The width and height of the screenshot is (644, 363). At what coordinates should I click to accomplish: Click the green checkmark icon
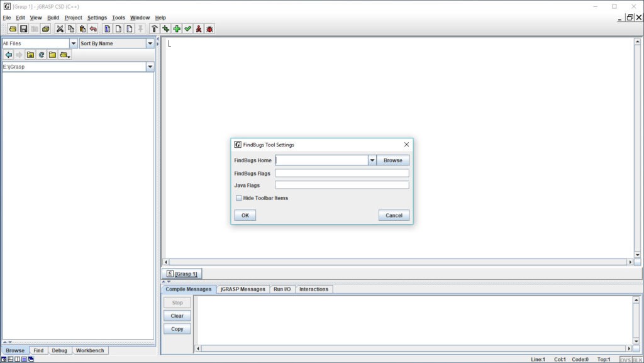pos(187,29)
